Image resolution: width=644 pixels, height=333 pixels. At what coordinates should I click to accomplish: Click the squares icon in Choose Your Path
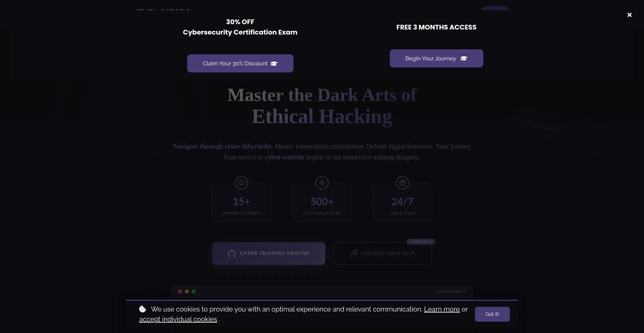pyautogui.click(x=354, y=254)
